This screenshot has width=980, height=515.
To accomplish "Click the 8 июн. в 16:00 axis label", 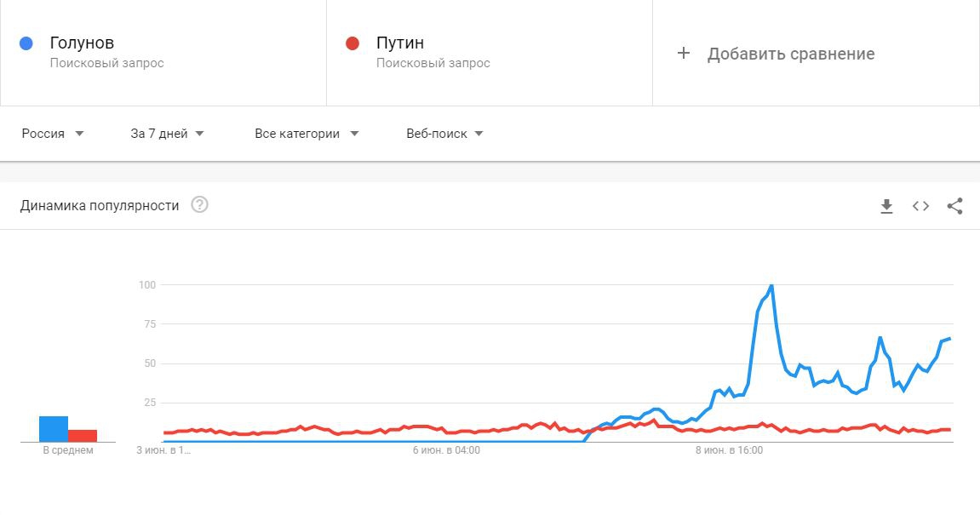I will tap(730, 450).
